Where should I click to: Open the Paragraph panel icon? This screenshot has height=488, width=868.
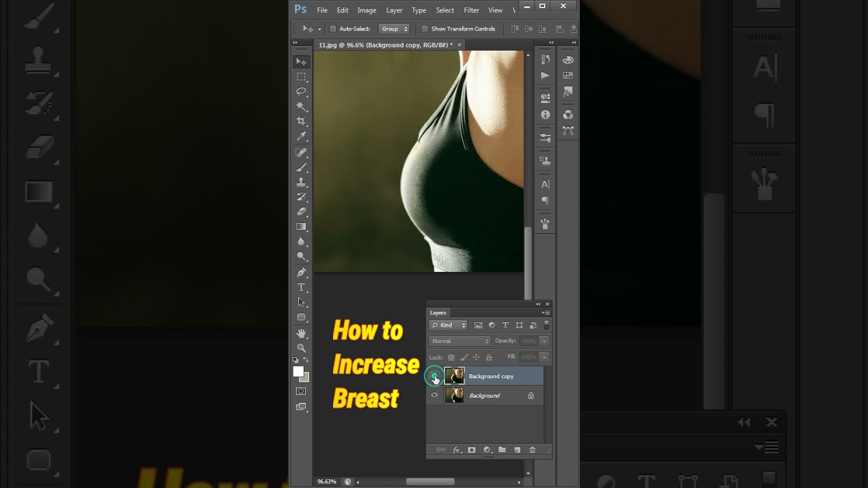click(x=545, y=201)
